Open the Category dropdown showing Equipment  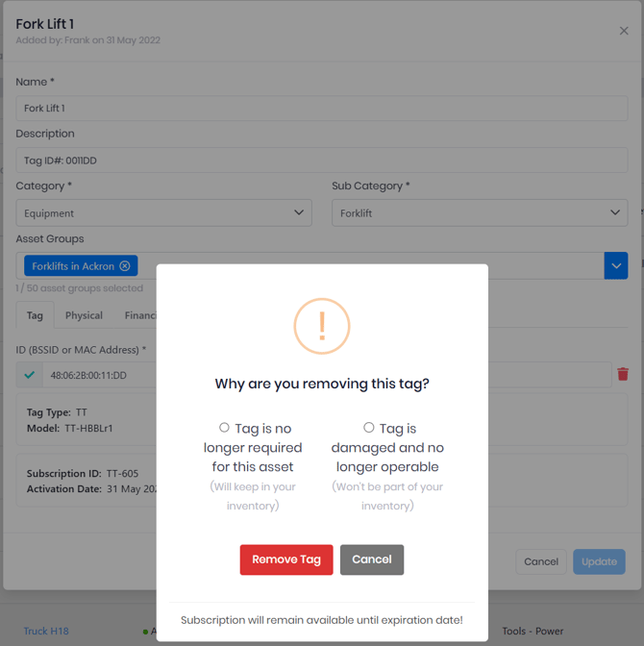(x=163, y=213)
